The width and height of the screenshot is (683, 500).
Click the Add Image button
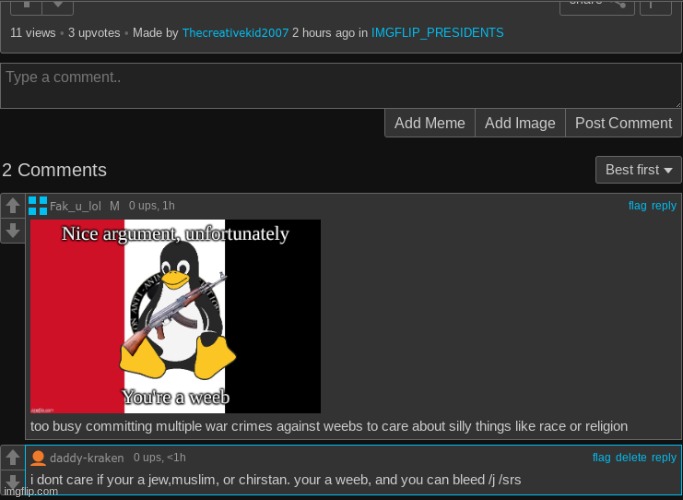tap(519, 123)
